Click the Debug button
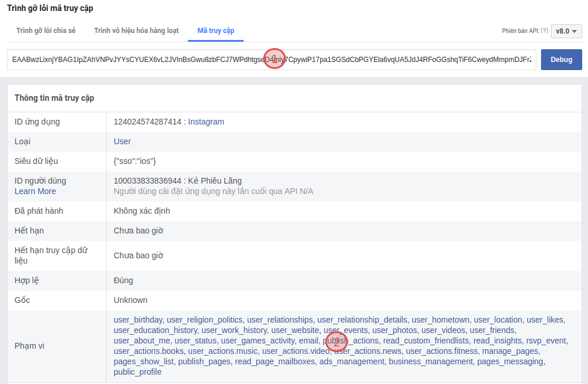Screen dimensions: 588x384 tap(561, 60)
